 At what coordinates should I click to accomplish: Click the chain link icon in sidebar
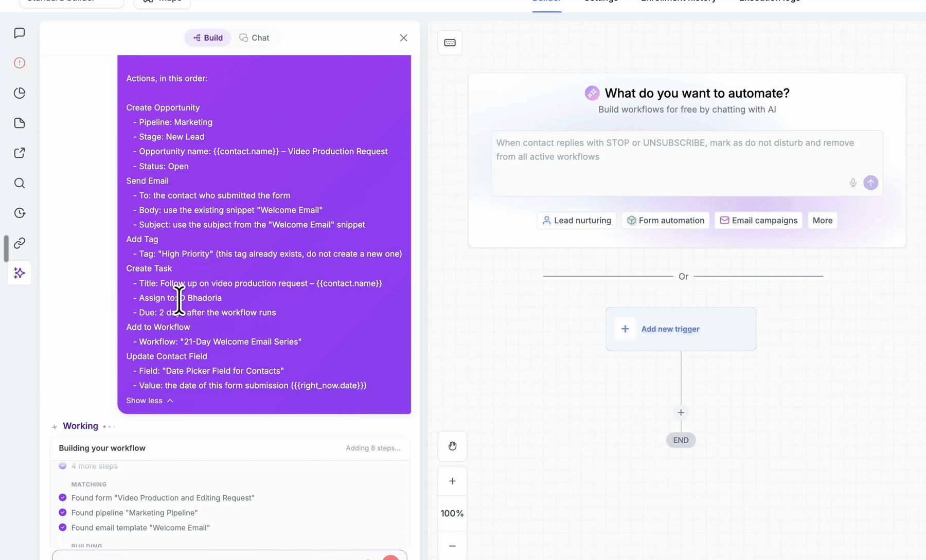pos(20,243)
